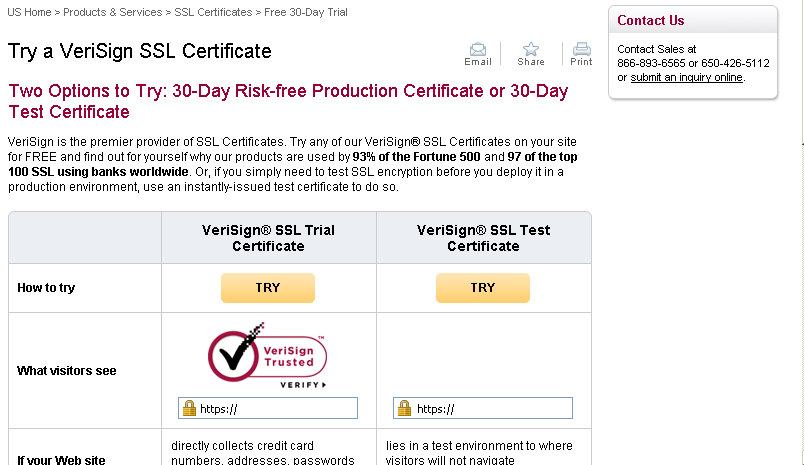
Task: Click the Contact Us panel header
Action: point(651,20)
